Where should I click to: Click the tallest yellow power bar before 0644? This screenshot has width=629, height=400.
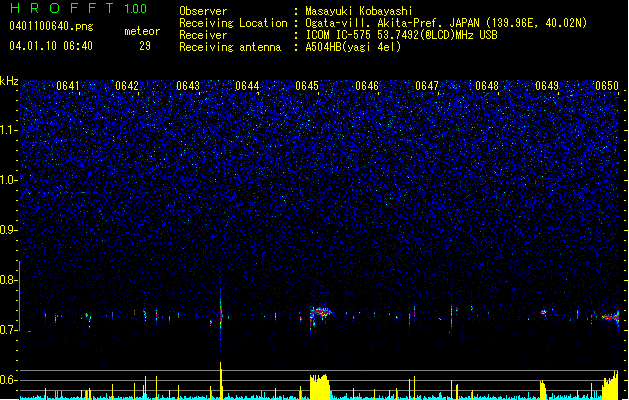(x=221, y=381)
